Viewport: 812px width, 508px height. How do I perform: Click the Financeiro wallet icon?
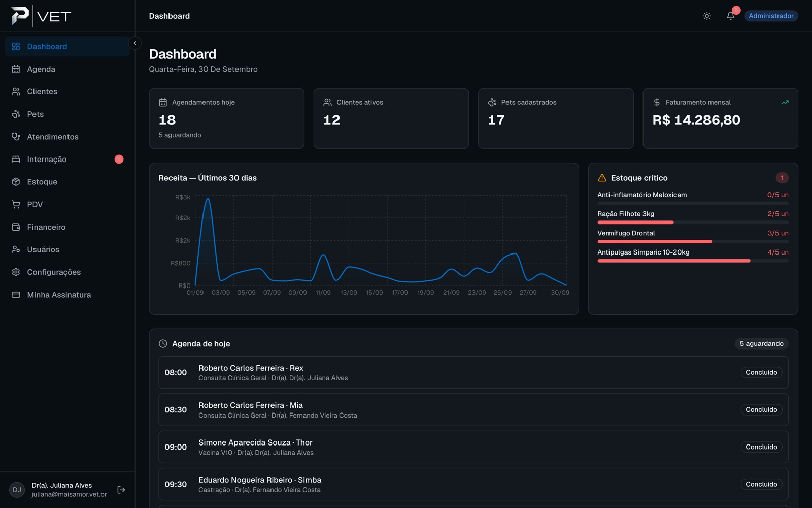[16, 227]
